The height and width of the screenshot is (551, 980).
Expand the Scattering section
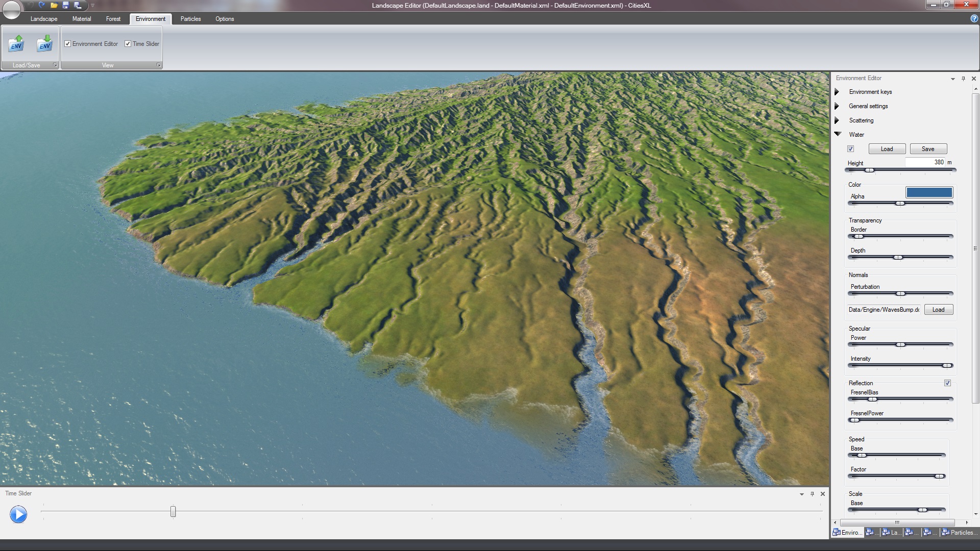(x=838, y=120)
